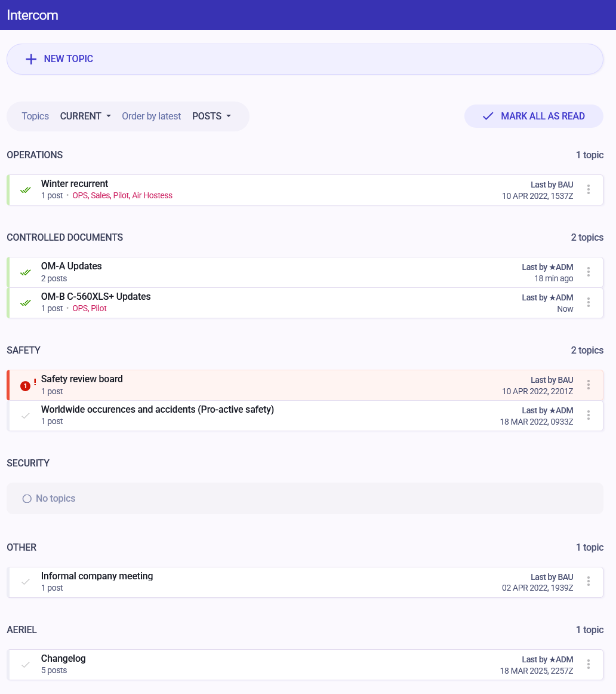
Task: Expand the CURRENT topics filter dropdown
Action: 85,116
